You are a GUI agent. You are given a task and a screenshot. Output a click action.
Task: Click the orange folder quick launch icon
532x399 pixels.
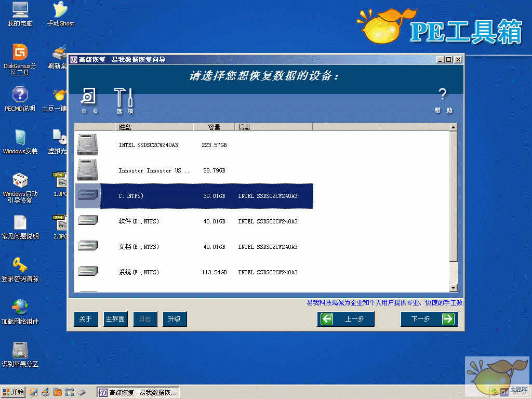coord(57,393)
